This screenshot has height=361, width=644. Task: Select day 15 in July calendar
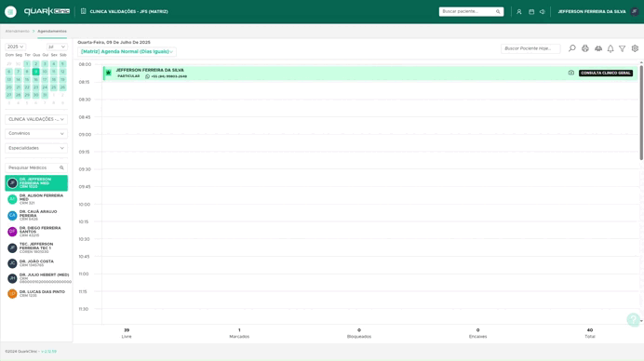pyautogui.click(x=27, y=79)
